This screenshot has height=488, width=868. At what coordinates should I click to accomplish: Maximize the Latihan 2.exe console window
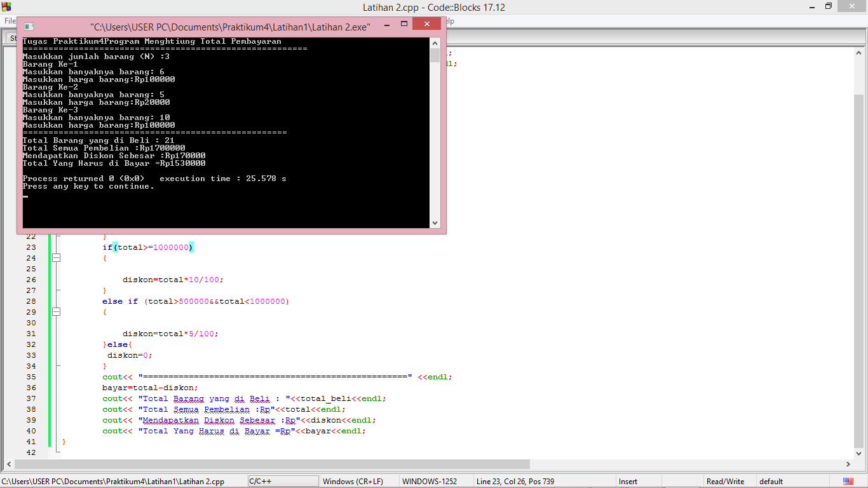pyautogui.click(x=403, y=24)
